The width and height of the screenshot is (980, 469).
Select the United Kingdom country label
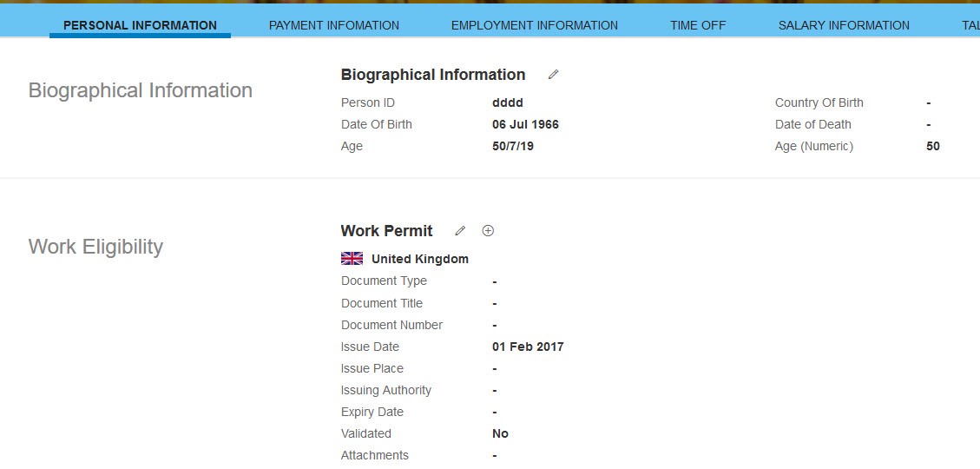[x=420, y=259]
